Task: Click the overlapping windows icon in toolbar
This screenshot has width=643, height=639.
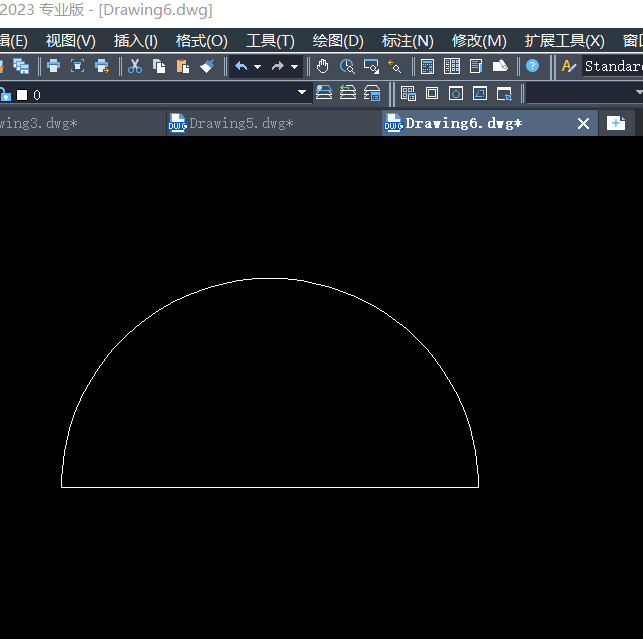Action: 21,66
